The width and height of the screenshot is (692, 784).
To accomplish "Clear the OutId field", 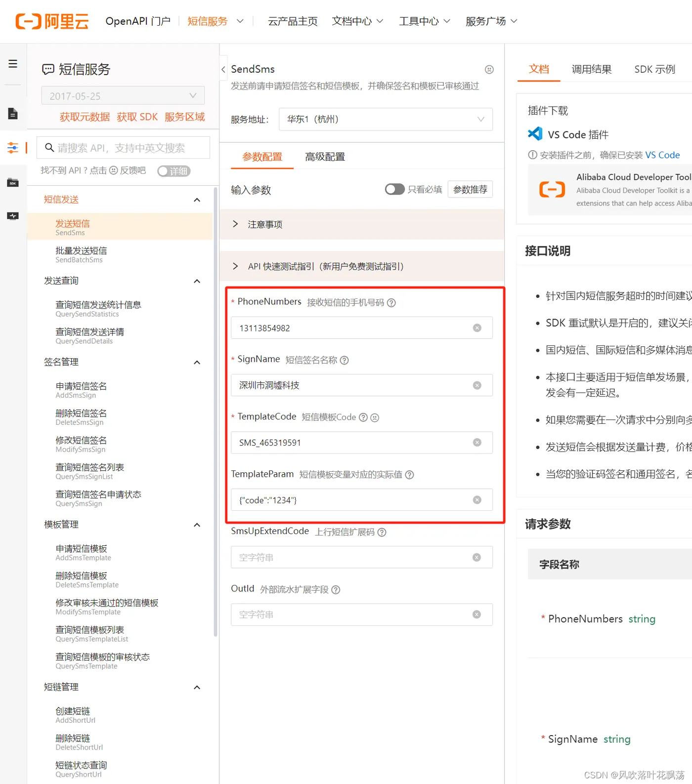I will [476, 615].
